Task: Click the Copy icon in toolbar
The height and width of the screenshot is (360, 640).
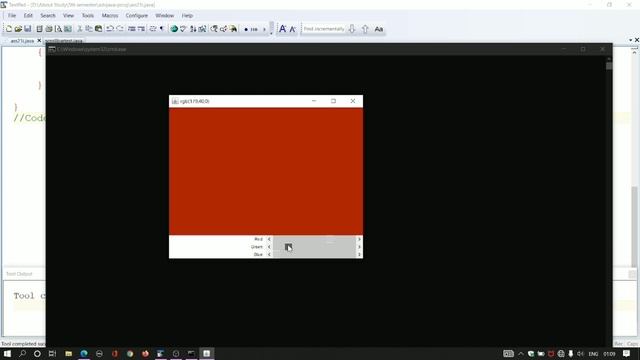Action: [89, 29]
